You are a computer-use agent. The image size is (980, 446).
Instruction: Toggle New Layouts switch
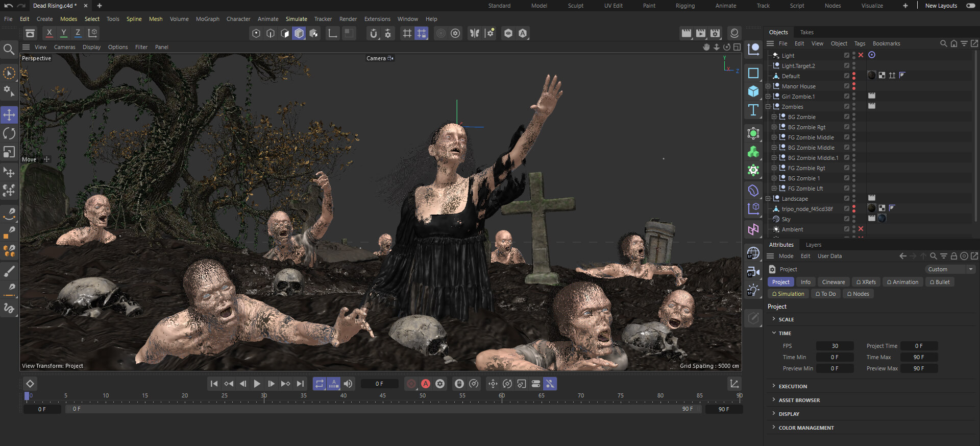click(x=970, y=6)
